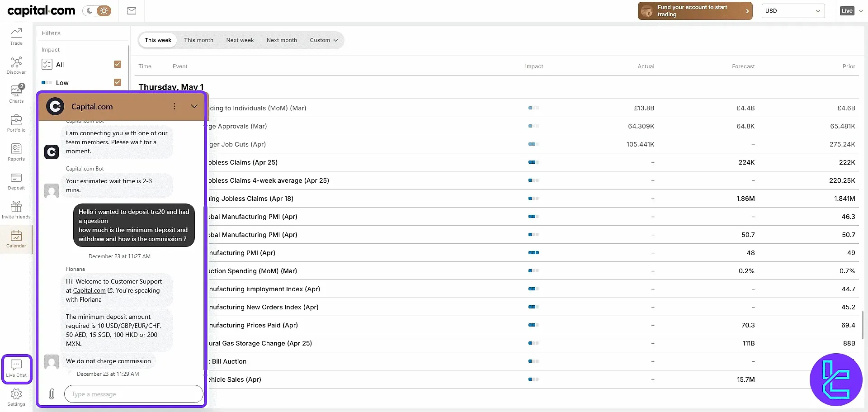Select the This month tab
868x412 pixels.
(x=198, y=40)
